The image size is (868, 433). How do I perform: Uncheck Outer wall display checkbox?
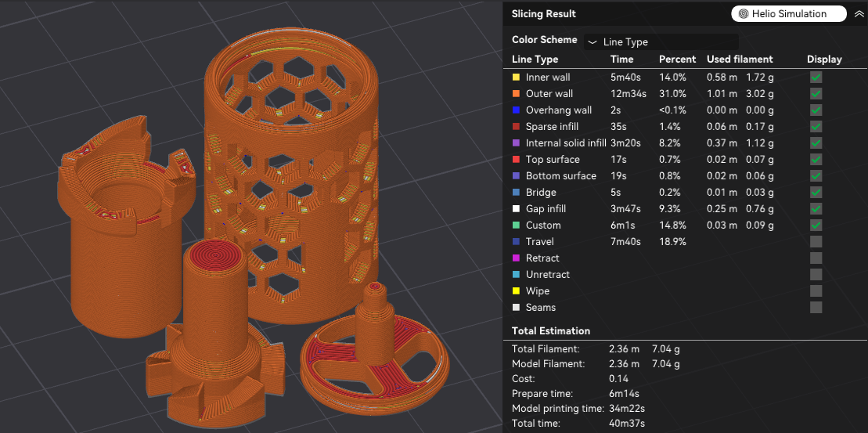(816, 94)
